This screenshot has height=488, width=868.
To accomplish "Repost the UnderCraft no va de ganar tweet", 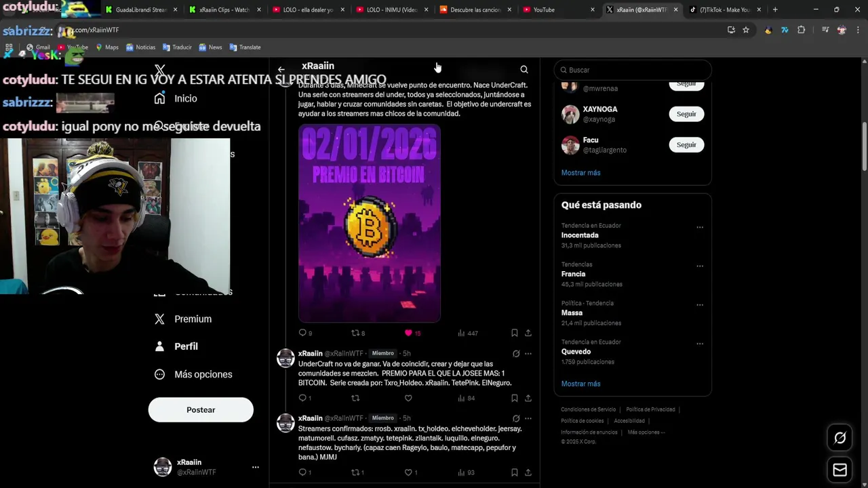I will (x=355, y=398).
